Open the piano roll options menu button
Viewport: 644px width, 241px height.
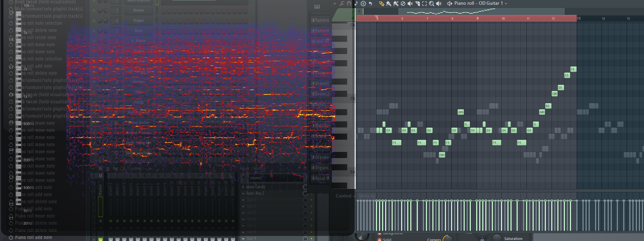tap(363, 3)
